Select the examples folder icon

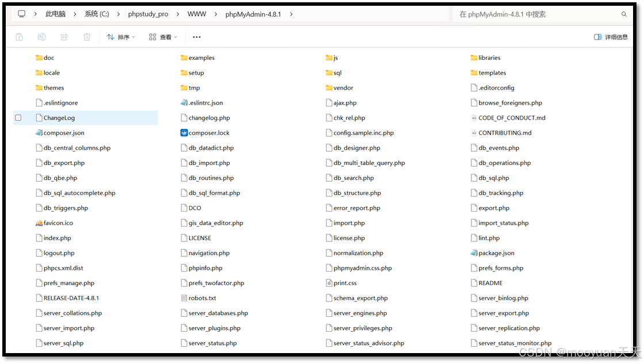click(184, 58)
